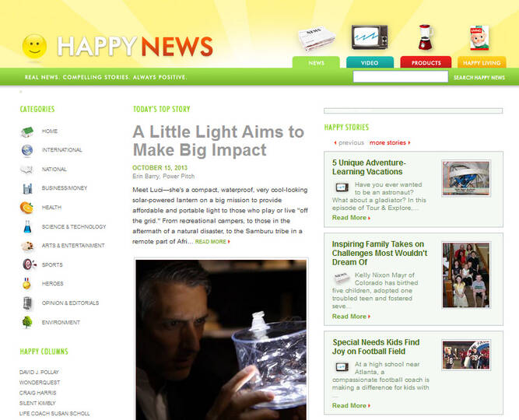
Task: Select the International globe icon
Action: 27,150
